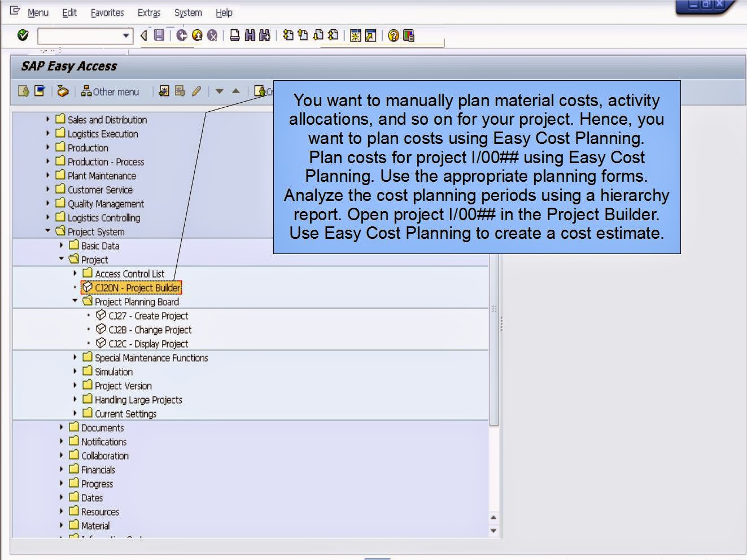The image size is (747, 560).
Task: Select Simulation folder
Action: [108, 371]
